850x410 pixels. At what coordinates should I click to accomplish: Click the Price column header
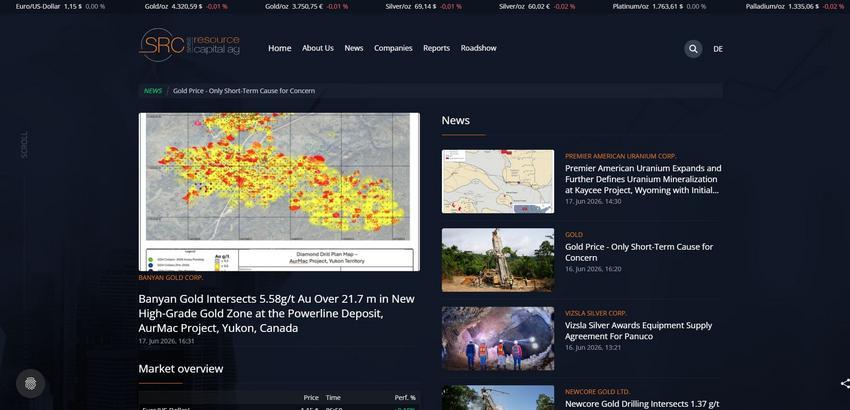(x=311, y=398)
